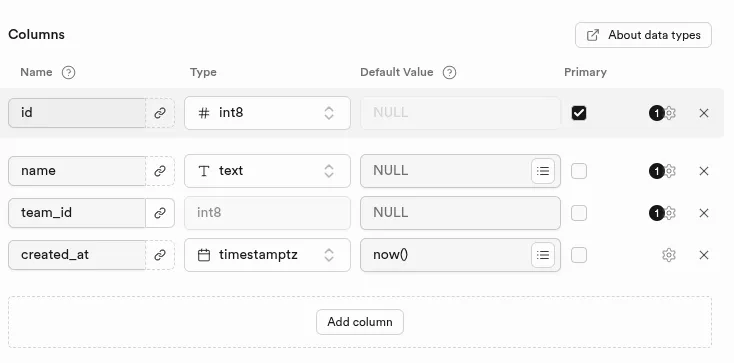This screenshot has width=734, height=363.
Task: Remove the name column
Action: point(704,171)
